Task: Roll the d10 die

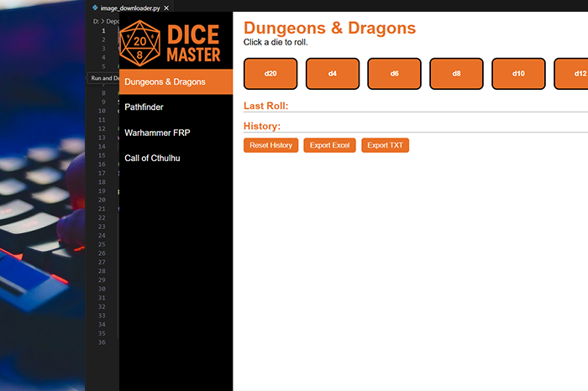Action: pos(518,74)
